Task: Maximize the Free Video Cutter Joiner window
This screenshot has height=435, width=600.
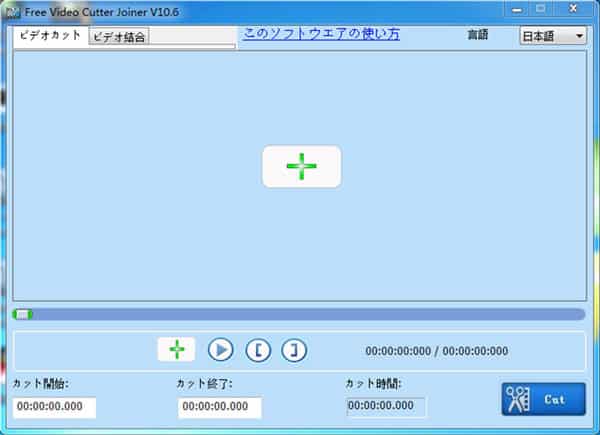Action: pyautogui.click(x=540, y=9)
